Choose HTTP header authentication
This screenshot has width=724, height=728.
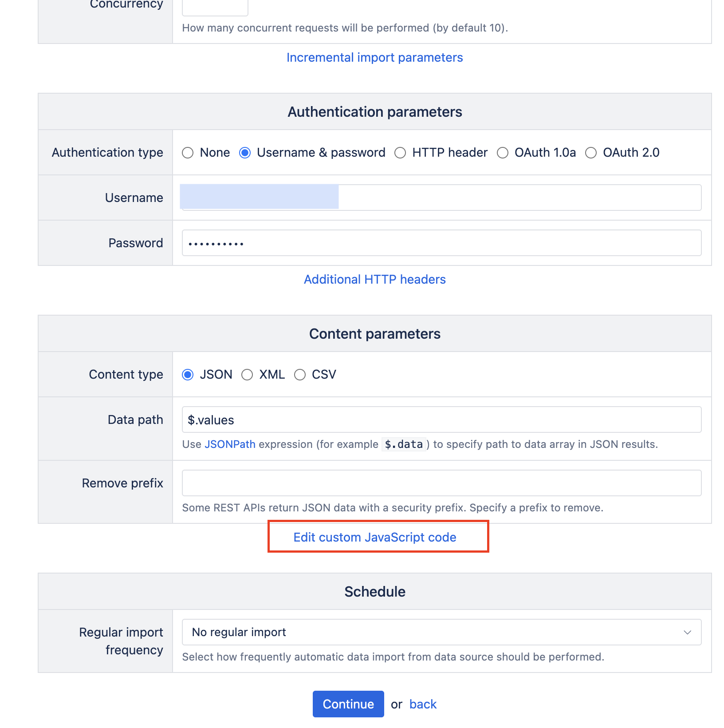point(400,153)
